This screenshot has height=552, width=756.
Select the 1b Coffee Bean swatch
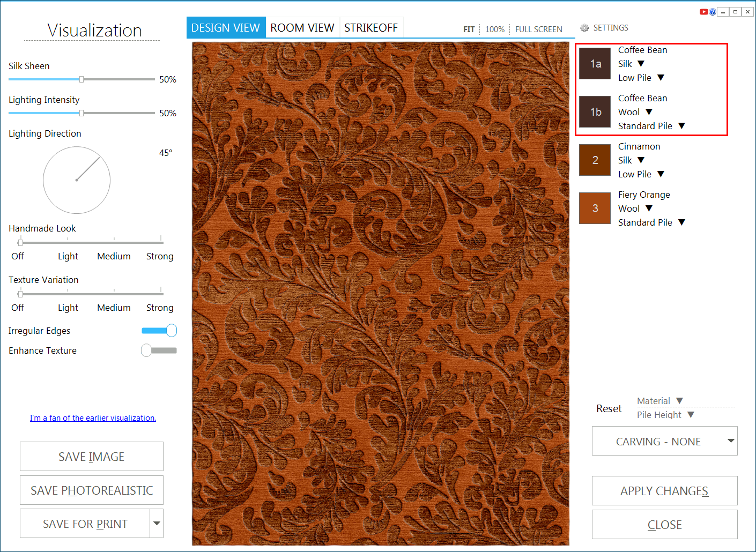tap(595, 112)
